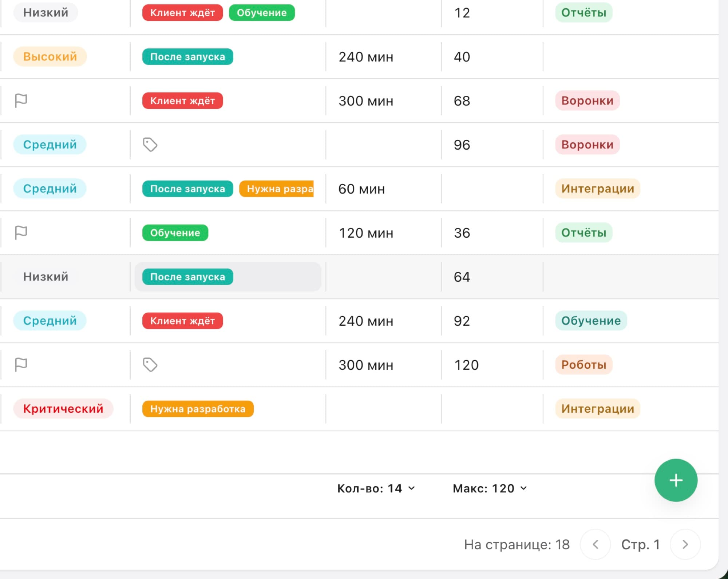The height and width of the screenshot is (579, 728).
Task: Click the truncated Нужна разра tag
Action: click(276, 189)
